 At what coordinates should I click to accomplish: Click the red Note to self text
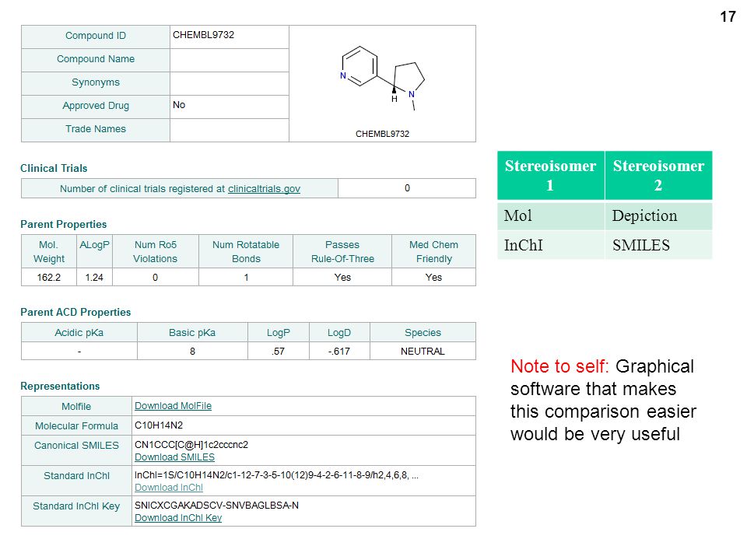(x=559, y=366)
